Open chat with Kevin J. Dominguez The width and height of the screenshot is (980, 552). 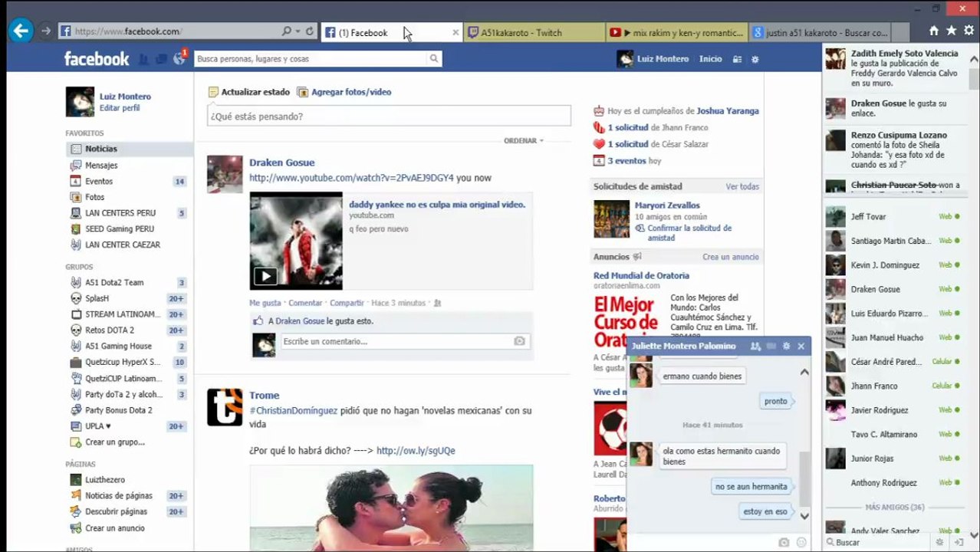point(893,265)
